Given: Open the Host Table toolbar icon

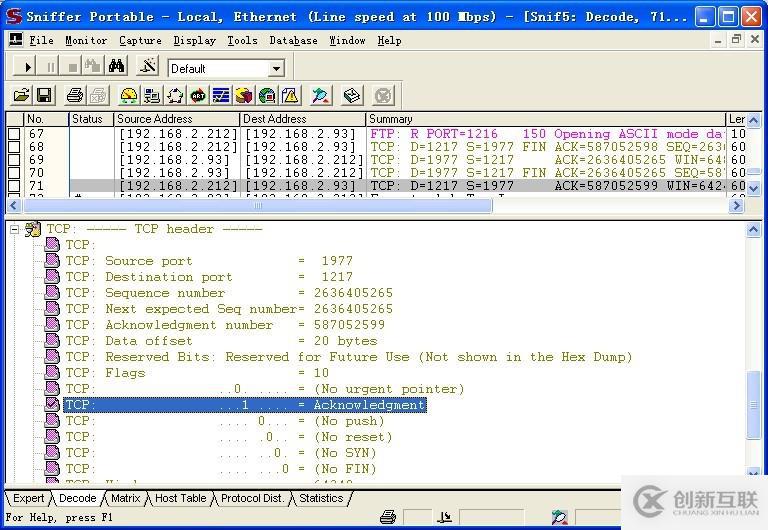Looking at the screenshot, I should [152, 96].
